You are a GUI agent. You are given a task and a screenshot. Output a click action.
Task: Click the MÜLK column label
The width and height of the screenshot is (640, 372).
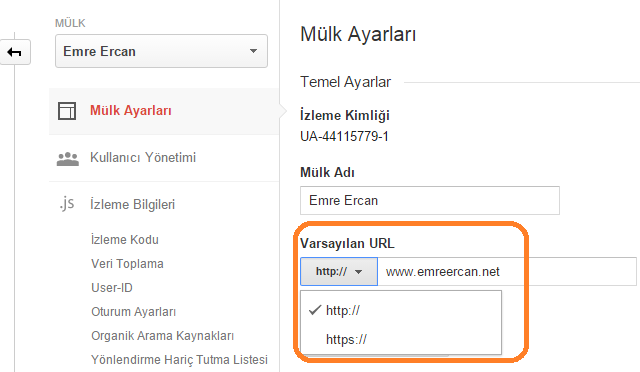70,23
